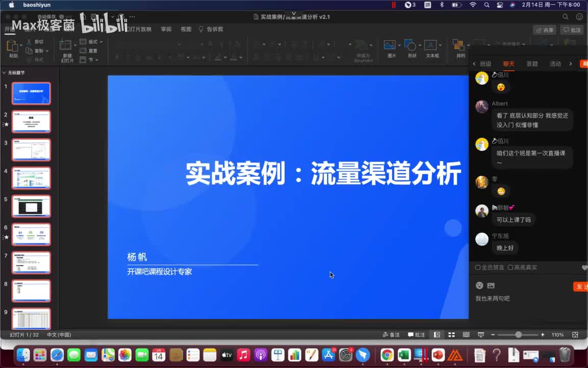The width and height of the screenshot is (588, 368).
Task: Click Spotlight search in menu bar
Action: pyautogui.click(x=486, y=5)
